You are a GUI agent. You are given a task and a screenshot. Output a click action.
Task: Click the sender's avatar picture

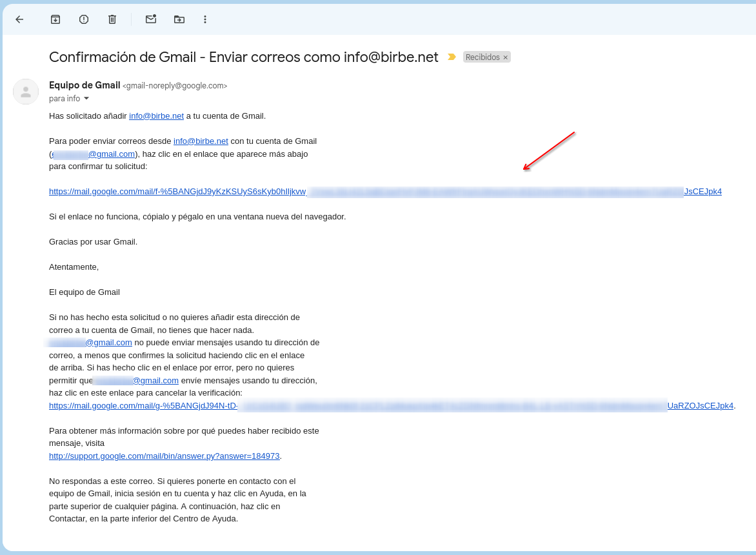coord(26,92)
